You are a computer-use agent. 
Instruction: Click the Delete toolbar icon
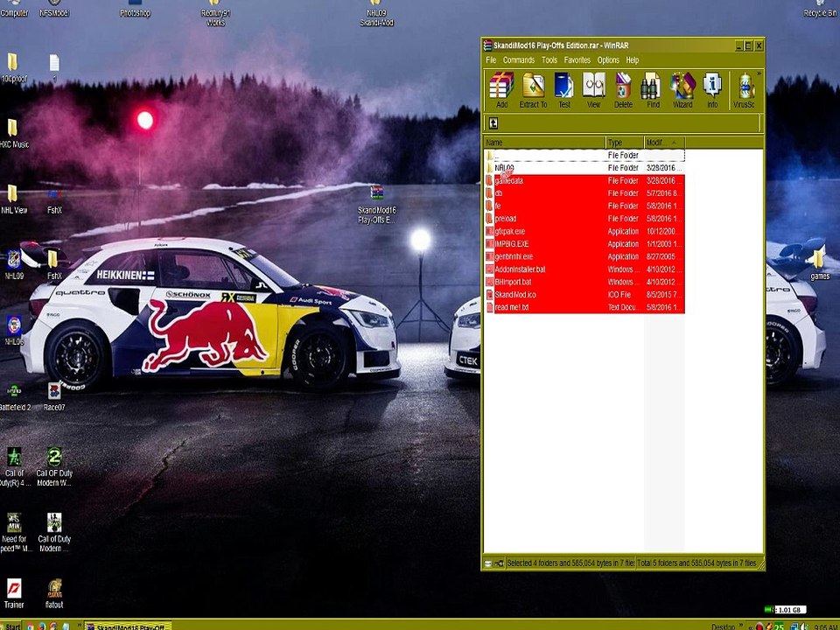(623, 90)
